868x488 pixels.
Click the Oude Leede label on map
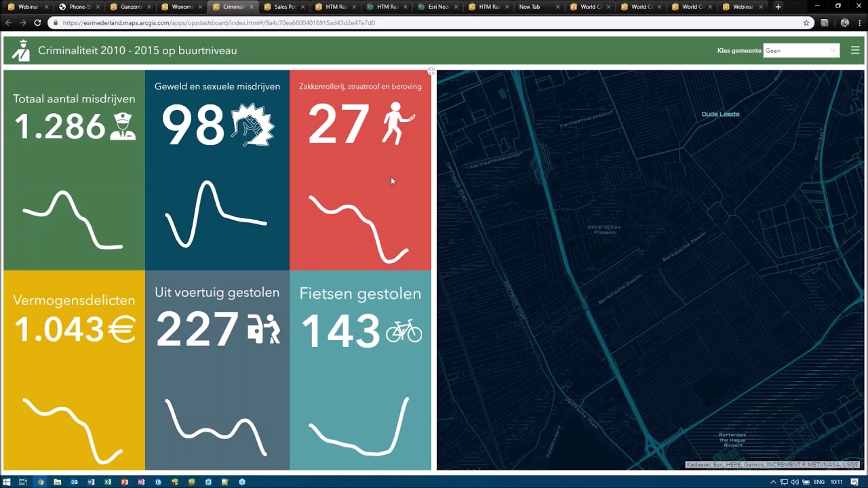(720, 114)
